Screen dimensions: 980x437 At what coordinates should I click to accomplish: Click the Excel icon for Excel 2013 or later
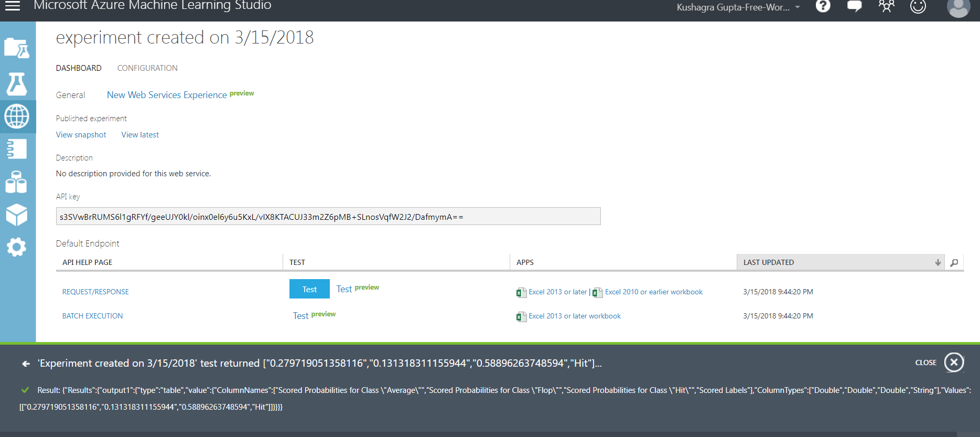pos(521,293)
